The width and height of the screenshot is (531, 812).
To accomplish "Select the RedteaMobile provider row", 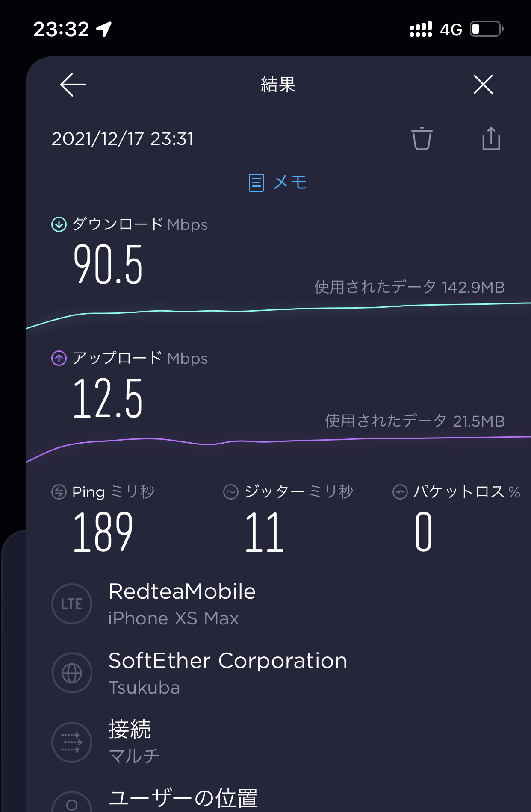I will (182, 604).
